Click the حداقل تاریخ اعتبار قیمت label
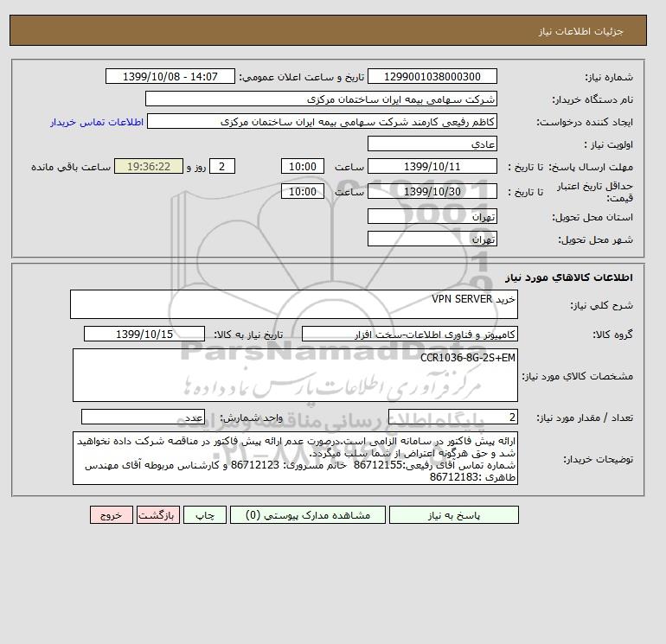 [595, 192]
